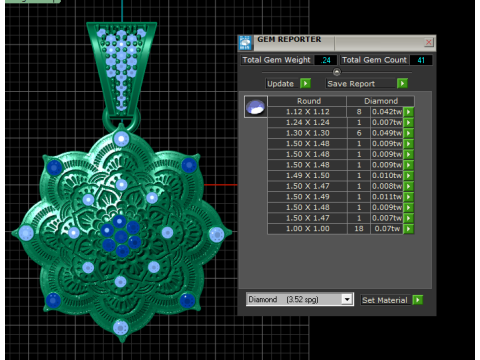Click the green arrow next to Save Report
Image resolution: width=480 pixels, height=360 pixels.
[x=402, y=83]
